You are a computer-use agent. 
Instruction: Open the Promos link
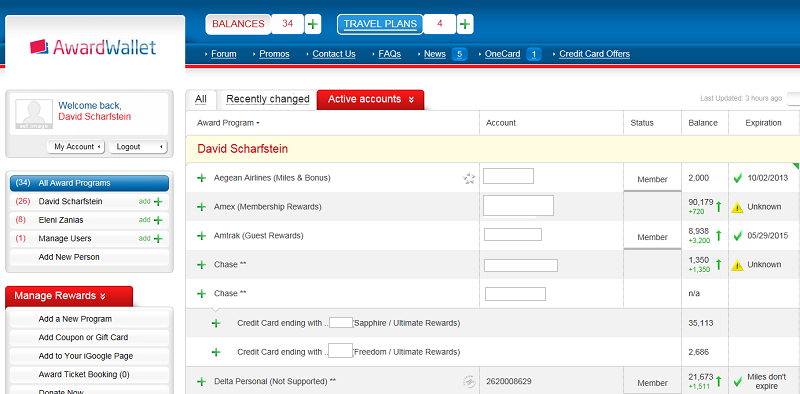[274, 54]
